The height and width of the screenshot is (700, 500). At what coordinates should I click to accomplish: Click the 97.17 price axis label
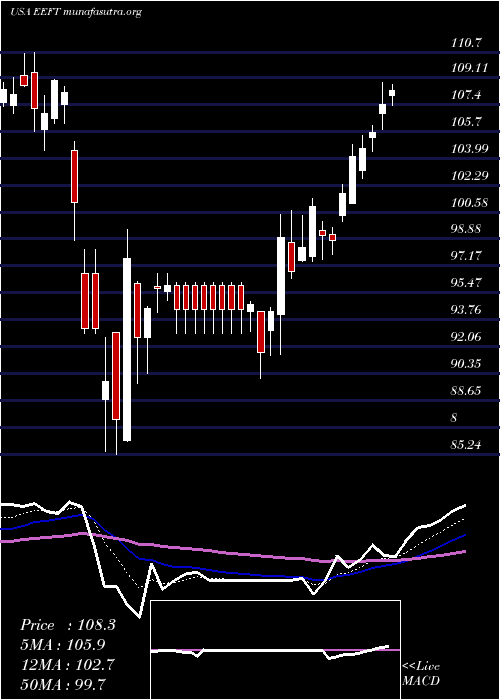point(466,256)
